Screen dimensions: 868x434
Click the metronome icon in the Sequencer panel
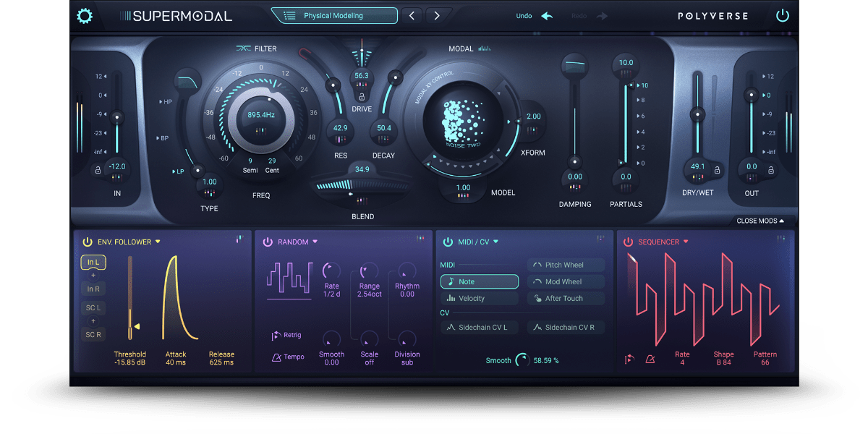649,358
